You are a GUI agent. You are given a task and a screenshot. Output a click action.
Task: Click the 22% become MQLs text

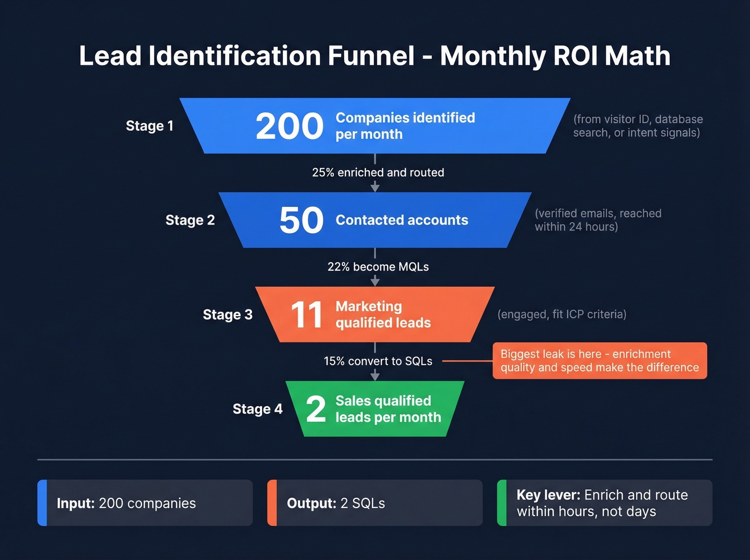(378, 266)
